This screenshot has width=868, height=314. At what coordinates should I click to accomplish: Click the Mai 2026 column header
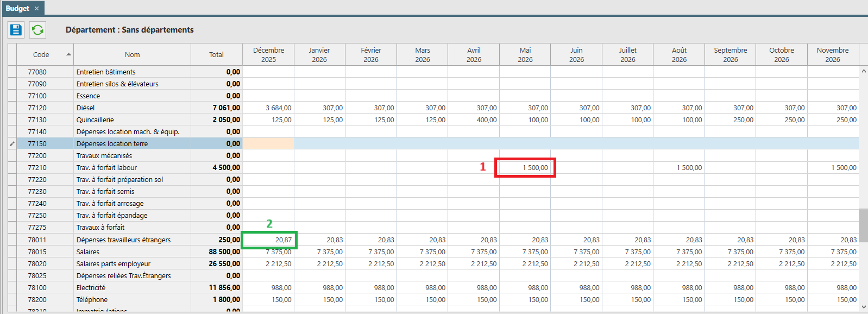pyautogui.click(x=525, y=54)
